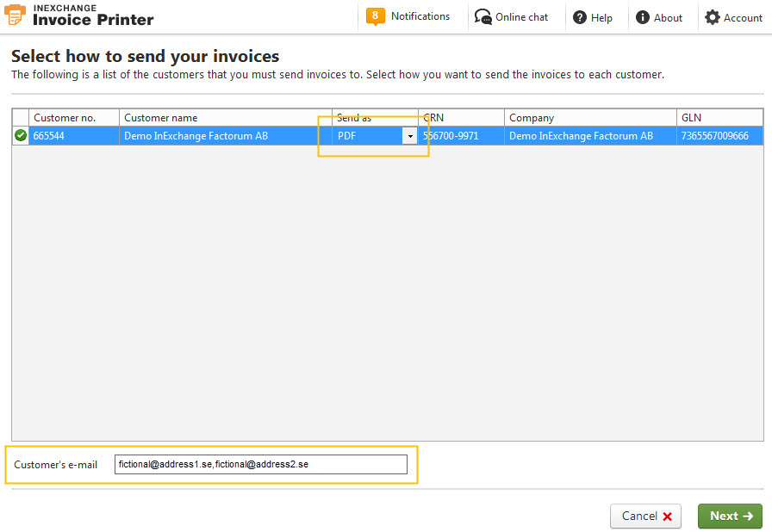772x532 pixels.
Task: Click the Customer's e-mail input field
Action: tap(261, 464)
